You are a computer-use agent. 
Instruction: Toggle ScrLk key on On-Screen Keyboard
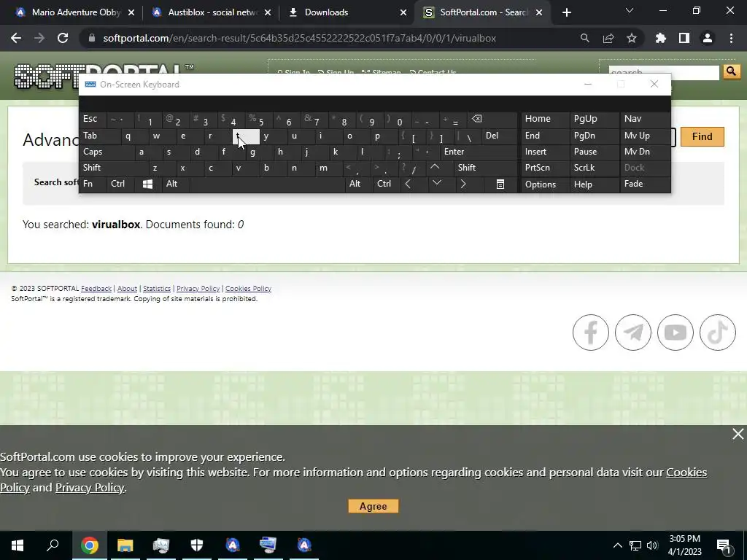point(594,168)
